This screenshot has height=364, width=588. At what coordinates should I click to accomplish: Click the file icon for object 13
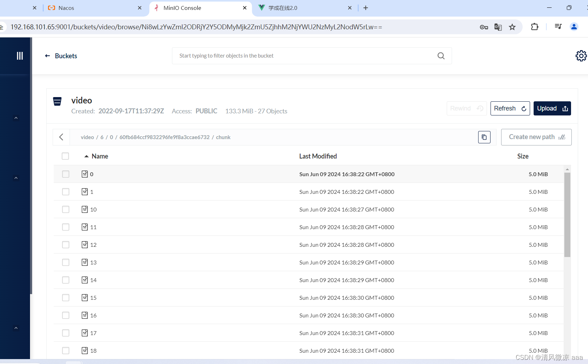click(x=85, y=262)
